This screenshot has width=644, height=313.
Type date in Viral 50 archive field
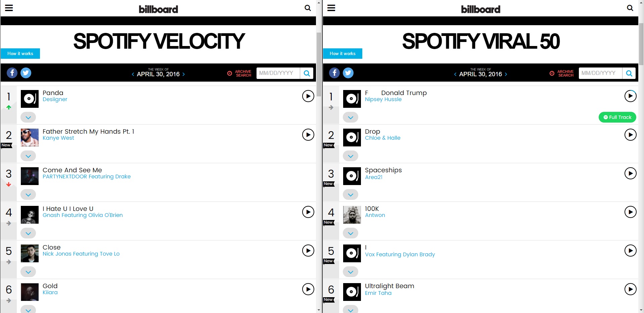click(x=600, y=73)
